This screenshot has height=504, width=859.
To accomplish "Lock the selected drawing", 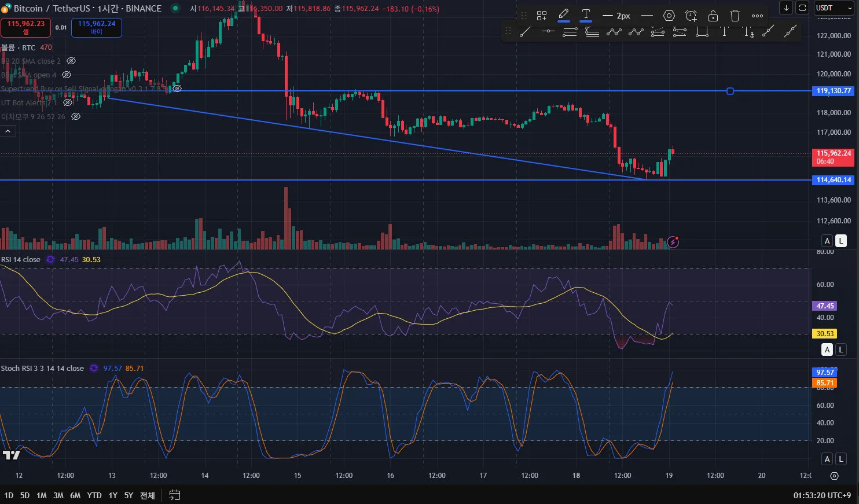I will 713,16.
